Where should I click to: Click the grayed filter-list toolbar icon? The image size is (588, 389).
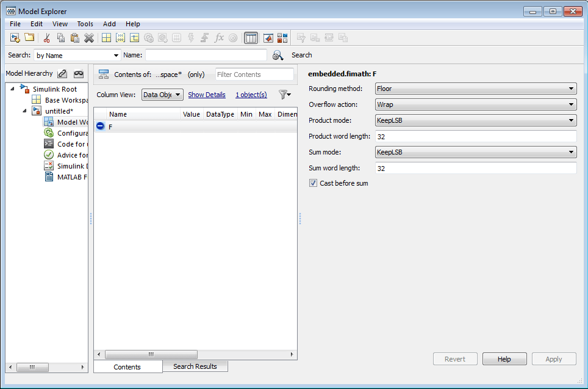(301, 38)
